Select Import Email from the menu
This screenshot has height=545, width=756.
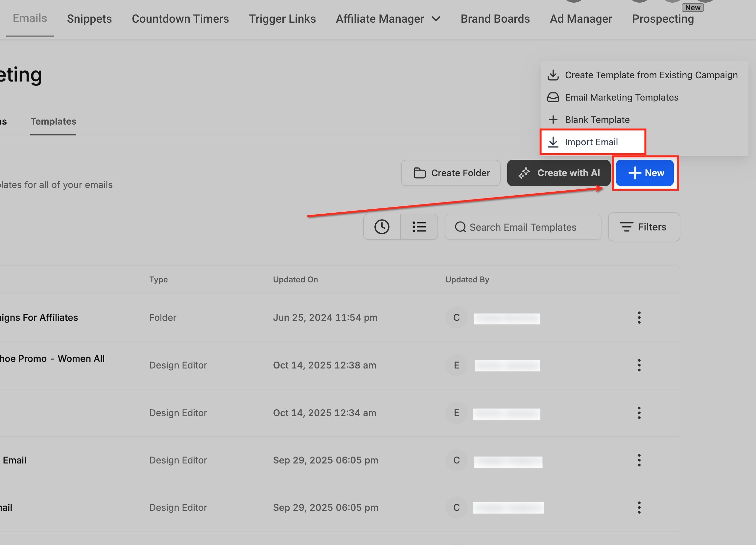tap(591, 142)
